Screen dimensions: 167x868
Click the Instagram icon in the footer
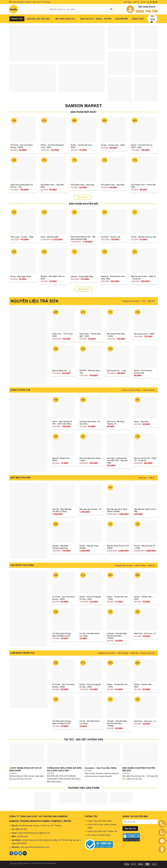[x=16, y=853]
